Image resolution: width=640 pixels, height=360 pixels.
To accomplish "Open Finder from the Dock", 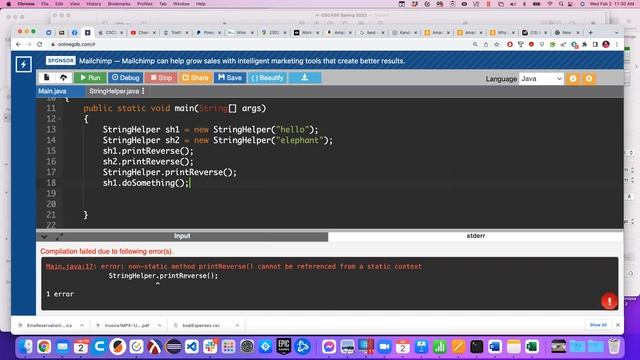I will pos(26,347).
